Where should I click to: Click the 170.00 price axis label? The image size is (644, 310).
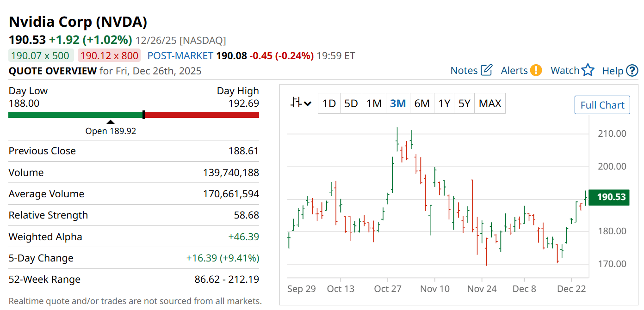[612, 264]
